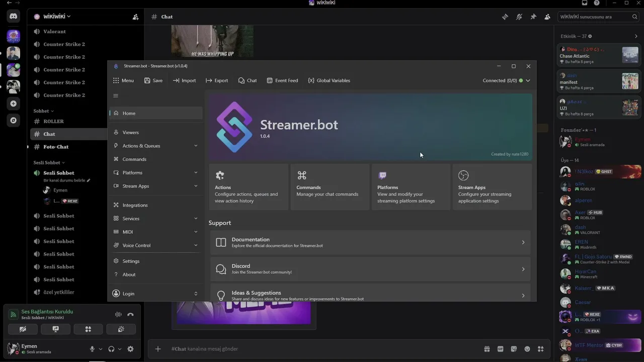This screenshot has width=644, height=362.
Task: Share your screen in voice panel
Action: point(55,329)
